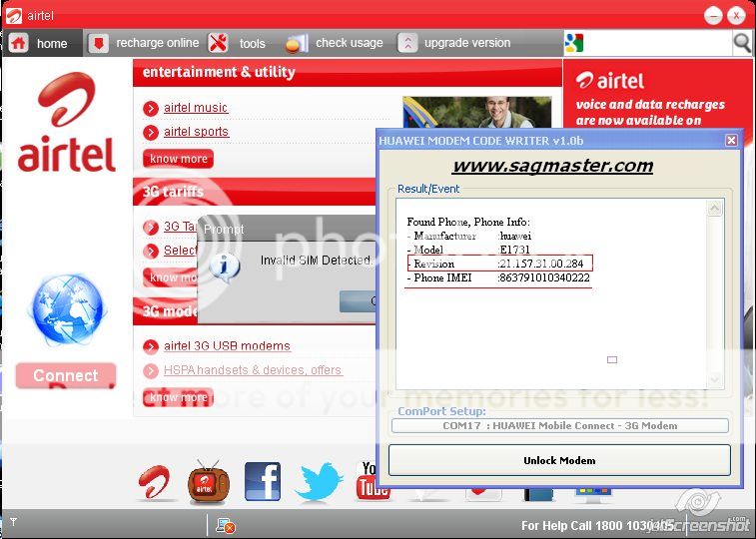
Task: Open the HSPA handsets & devices, offers link
Action: click(x=253, y=370)
